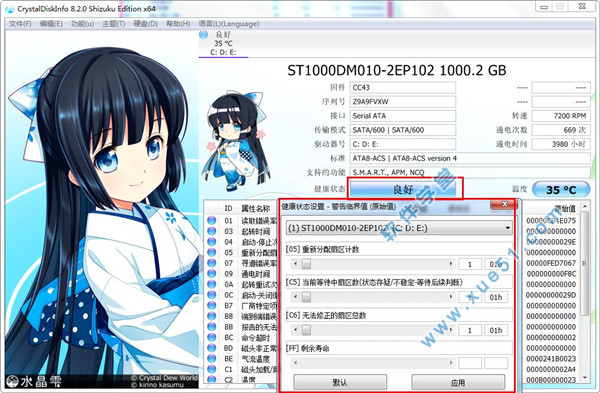
Task: Open the 语言(L)(Language) menu
Action: pyautogui.click(x=229, y=24)
